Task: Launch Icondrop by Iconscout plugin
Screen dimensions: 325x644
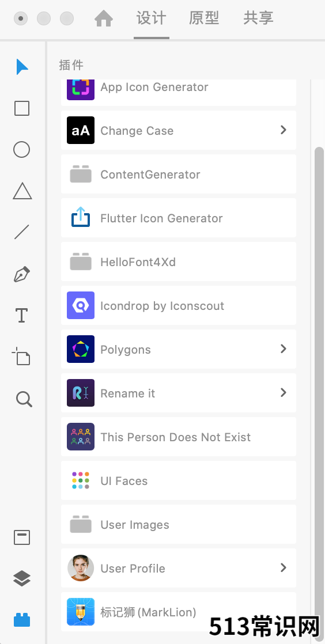Action: [178, 305]
